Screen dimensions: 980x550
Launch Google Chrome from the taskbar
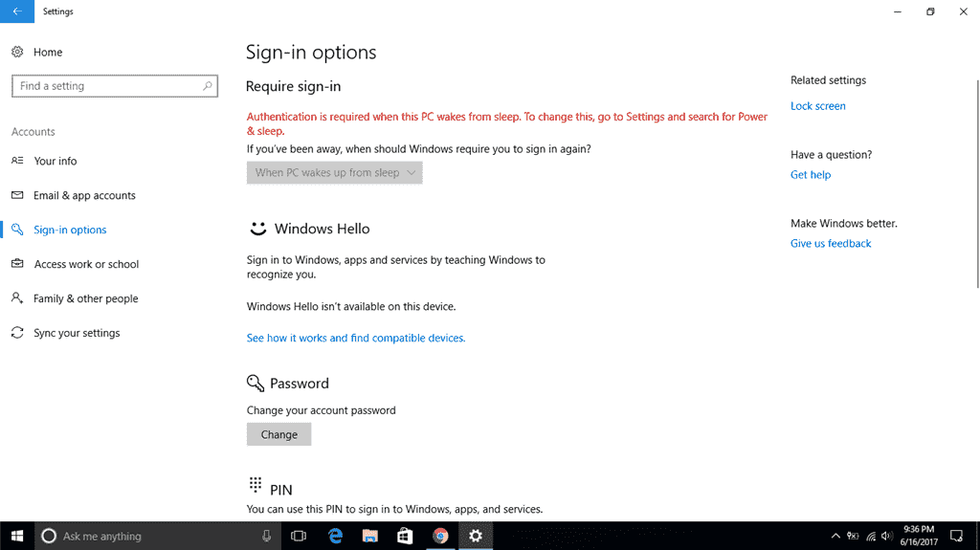click(x=440, y=536)
